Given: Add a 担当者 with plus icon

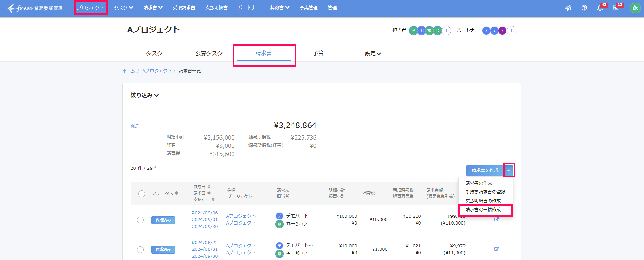Looking at the screenshot, I should coord(446,31).
